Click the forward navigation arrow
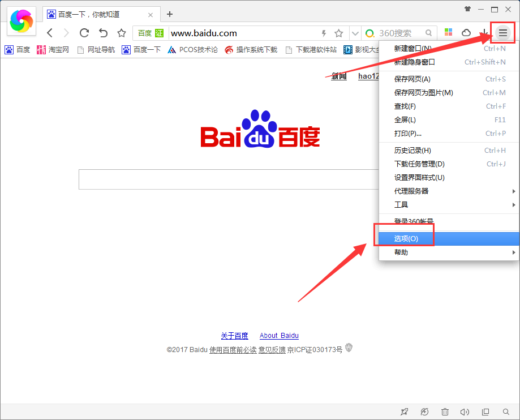The image size is (520, 420). pyautogui.click(x=66, y=33)
